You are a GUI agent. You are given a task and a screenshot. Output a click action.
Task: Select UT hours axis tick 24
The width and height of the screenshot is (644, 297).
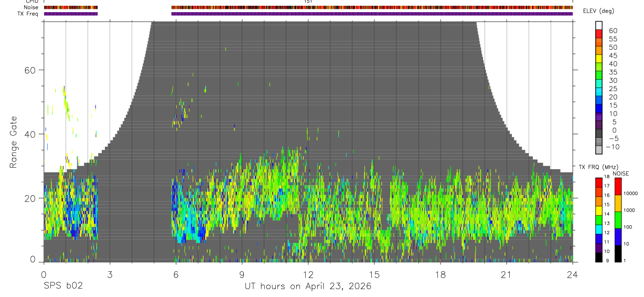click(573, 274)
